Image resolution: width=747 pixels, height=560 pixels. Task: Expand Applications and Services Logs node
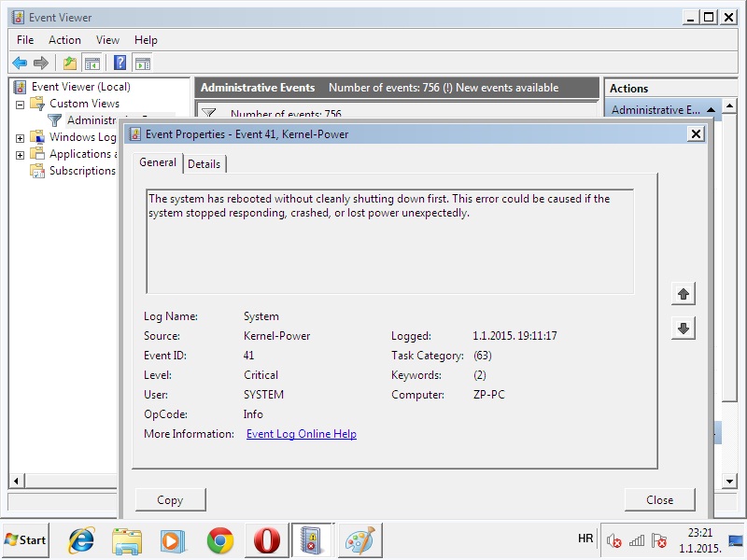point(21,154)
